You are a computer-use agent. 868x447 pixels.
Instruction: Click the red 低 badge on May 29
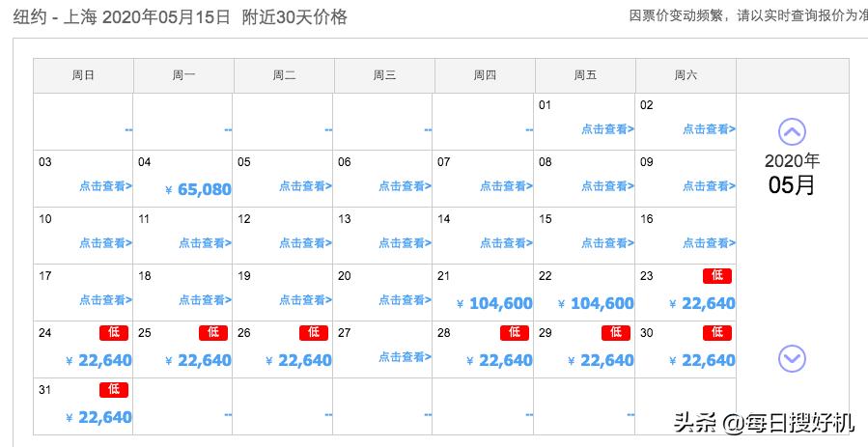pyautogui.click(x=616, y=332)
